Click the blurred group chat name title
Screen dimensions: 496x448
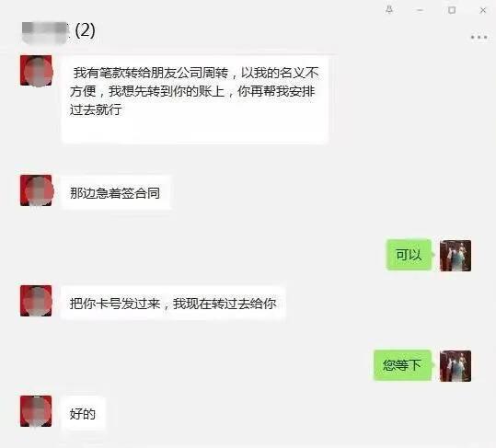point(45,32)
